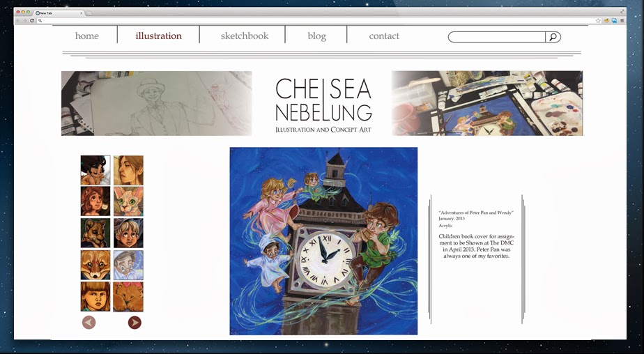This screenshot has width=644, height=354.
Task: Click the search magnifier icon
Action: click(x=553, y=37)
